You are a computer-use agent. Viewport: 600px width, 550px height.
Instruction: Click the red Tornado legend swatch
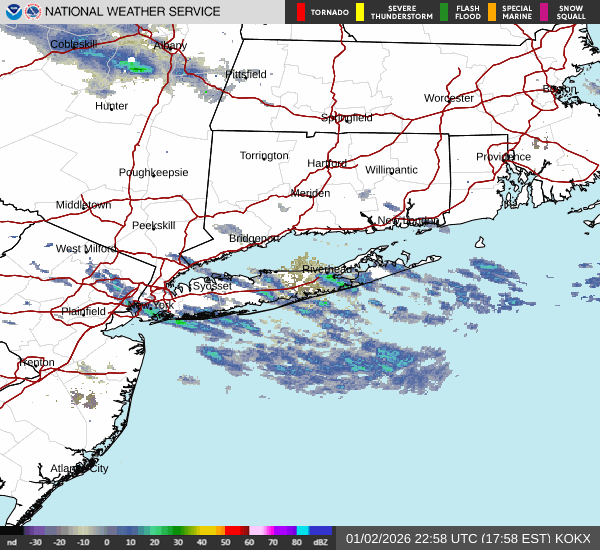pyautogui.click(x=301, y=12)
